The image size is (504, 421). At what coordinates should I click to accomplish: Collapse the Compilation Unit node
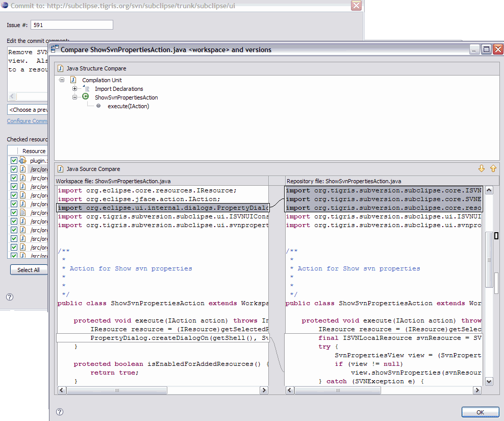click(x=62, y=80)
